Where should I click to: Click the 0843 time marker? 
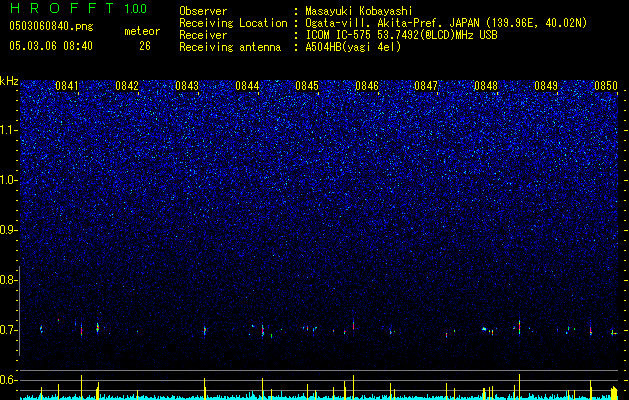187,86
